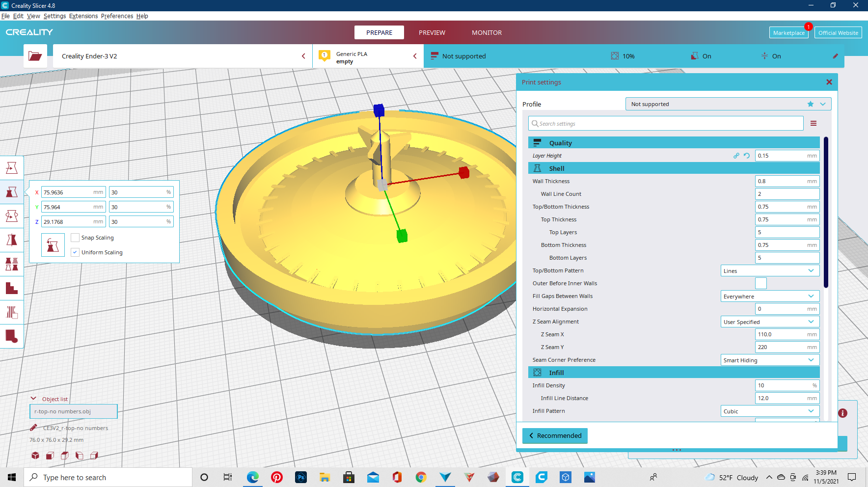Click the Recommended settings button
This screenshot has width=868, height=487.
coord(555,435)
